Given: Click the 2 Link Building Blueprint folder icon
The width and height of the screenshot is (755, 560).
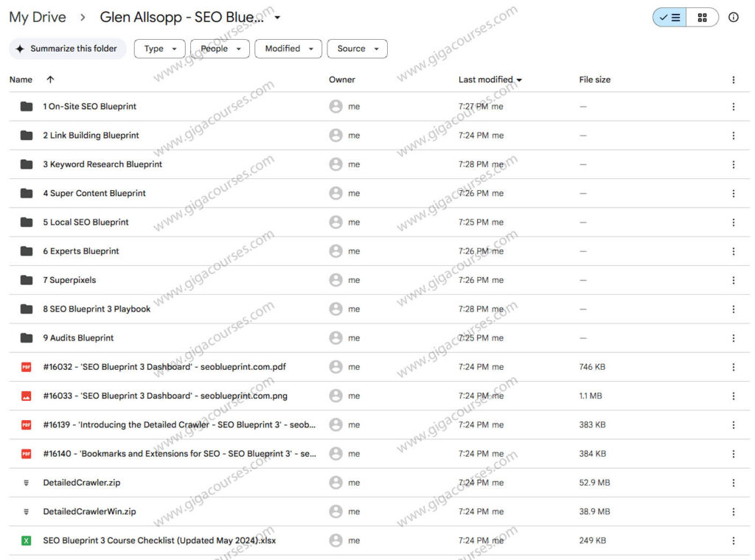Looking at the screenshot, I should click(27, 135).
